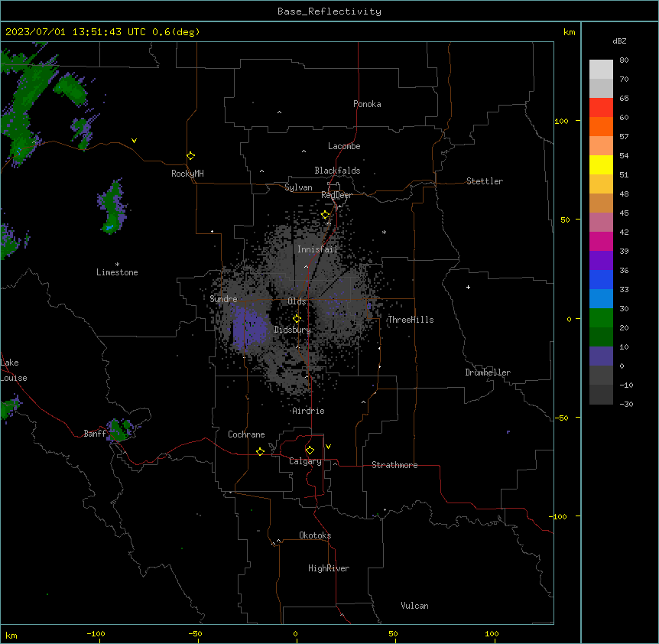Viewport: 659px width, 644px height.
Task: Select the red 60-65 dBZ color swatch
Action: click(x=601, y=108)
